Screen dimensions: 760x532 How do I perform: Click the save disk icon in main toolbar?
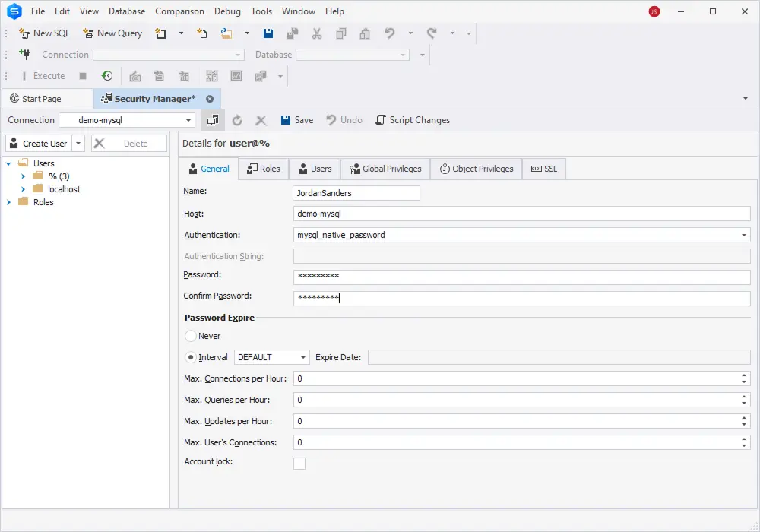pyautogui.click(x=268, y=33)
